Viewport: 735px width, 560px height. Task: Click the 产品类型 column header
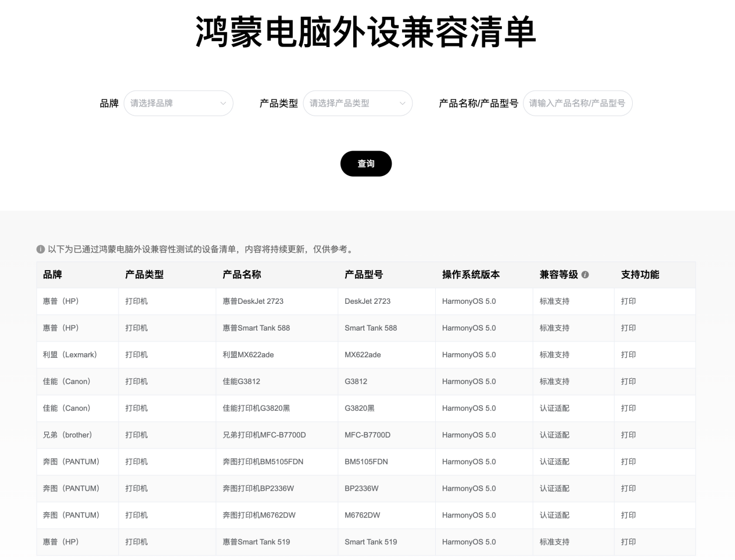tap(144, 275)
